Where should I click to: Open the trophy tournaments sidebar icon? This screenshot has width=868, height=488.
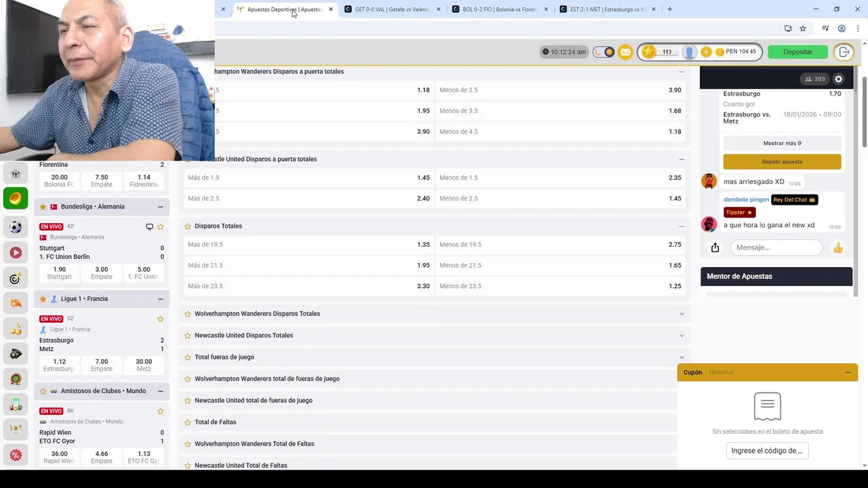click(x=16, y=429)
